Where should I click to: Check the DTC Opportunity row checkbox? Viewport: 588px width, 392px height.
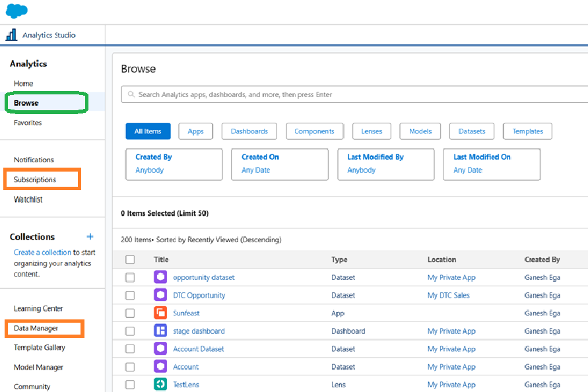click(x=130, y=295)
